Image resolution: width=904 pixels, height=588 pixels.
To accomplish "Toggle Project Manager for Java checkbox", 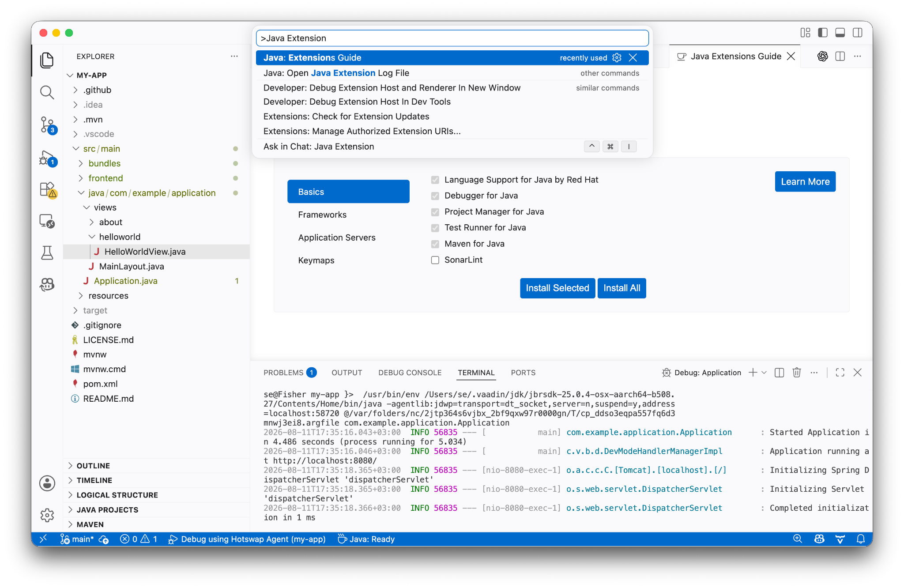I will click(x=435, y=212).
